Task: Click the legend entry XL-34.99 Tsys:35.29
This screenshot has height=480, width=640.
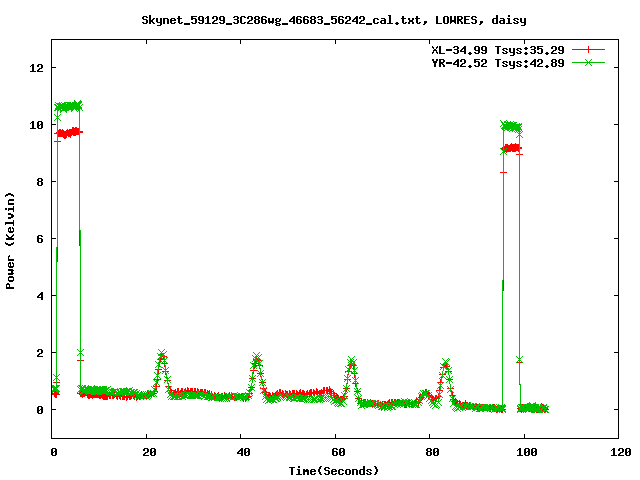Action: [x=498, y=50]
